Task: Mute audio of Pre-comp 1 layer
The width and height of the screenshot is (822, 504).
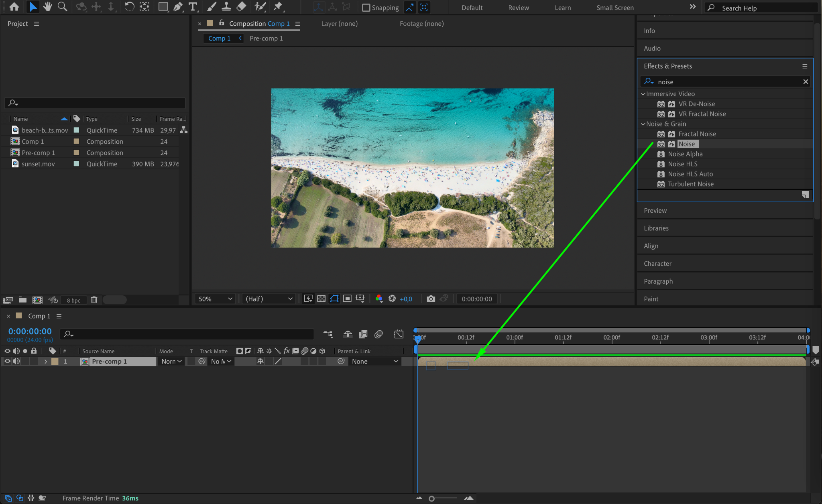Action: point(16,361)
